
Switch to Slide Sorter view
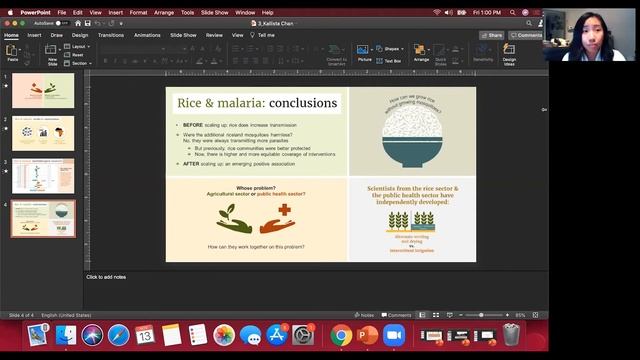[436, 315]
